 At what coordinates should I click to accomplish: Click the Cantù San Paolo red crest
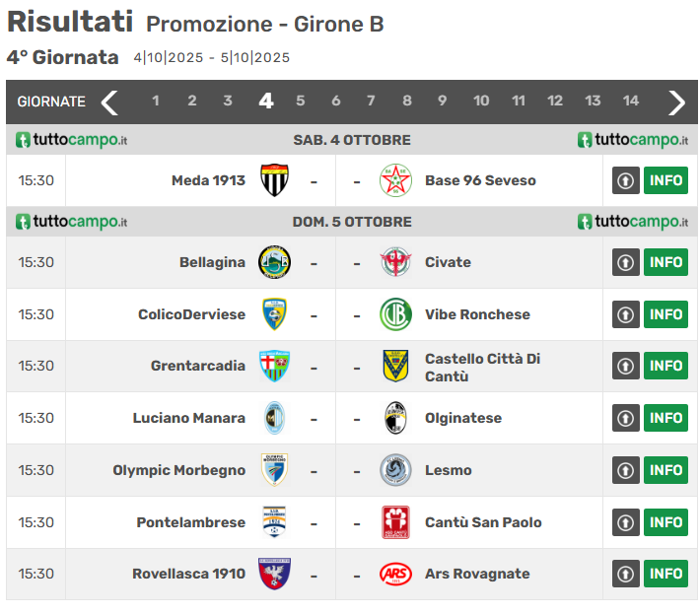[x=395, y=522]
